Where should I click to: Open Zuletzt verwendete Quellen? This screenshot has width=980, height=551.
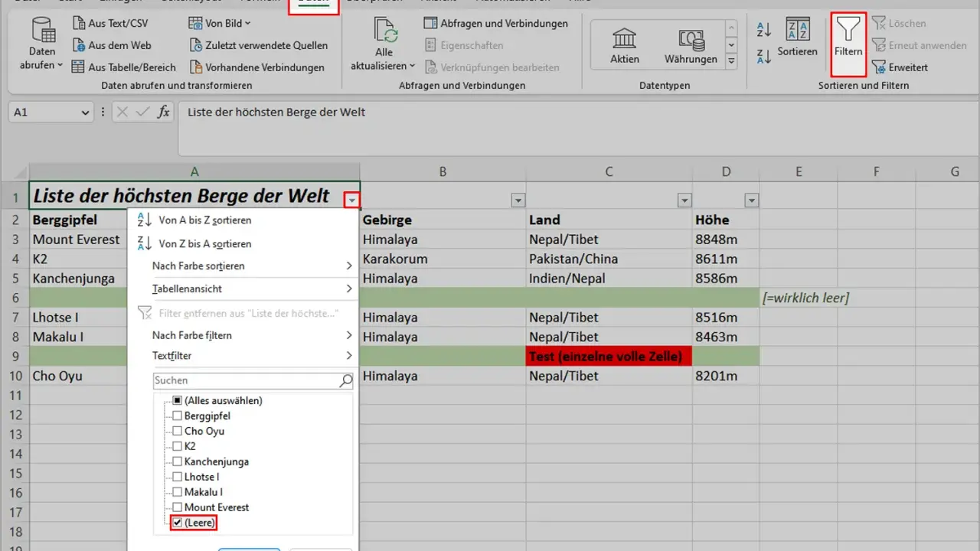(x=258, y=45)
